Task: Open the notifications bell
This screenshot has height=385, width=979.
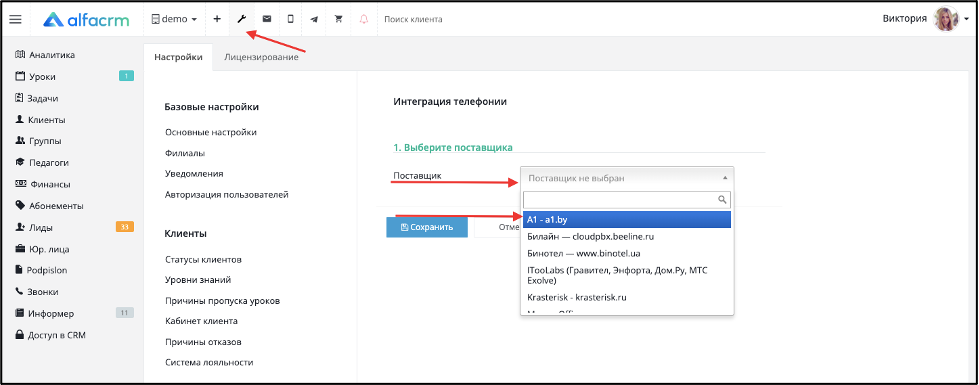Action: pos(364,19)
